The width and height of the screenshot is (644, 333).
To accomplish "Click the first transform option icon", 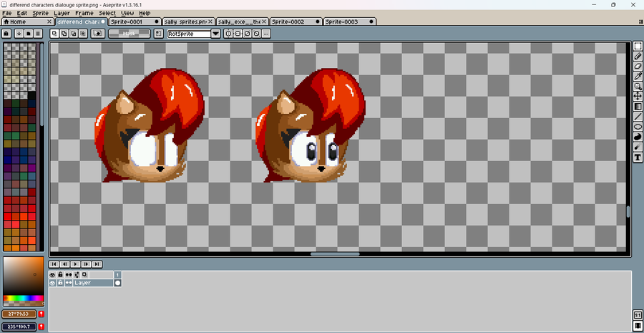I will tap(228, 34).
